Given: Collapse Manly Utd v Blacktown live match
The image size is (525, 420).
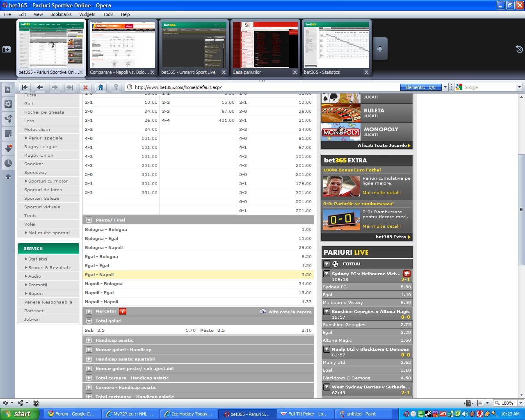Looking at the screenshot, I should click(327, 349).
